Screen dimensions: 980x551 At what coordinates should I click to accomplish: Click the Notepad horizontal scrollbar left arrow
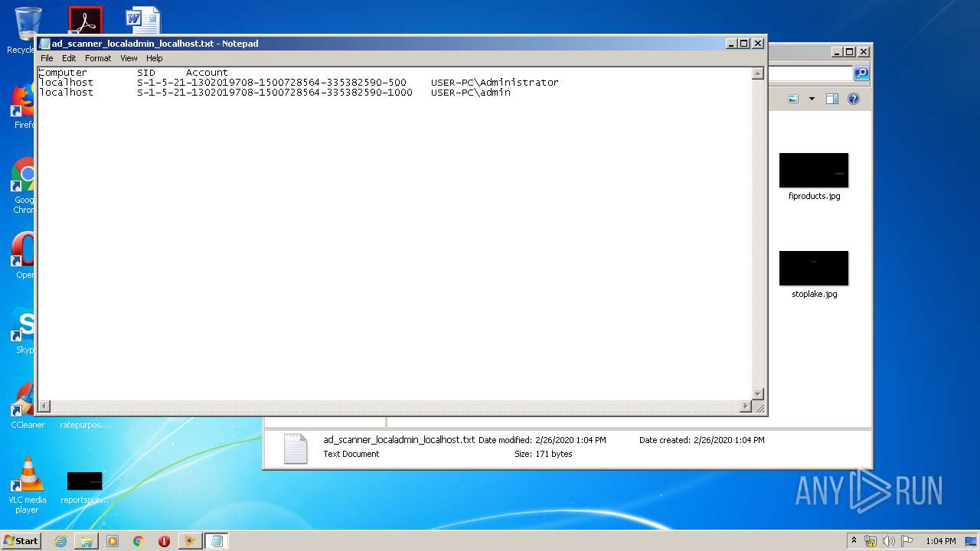point(44,406)
